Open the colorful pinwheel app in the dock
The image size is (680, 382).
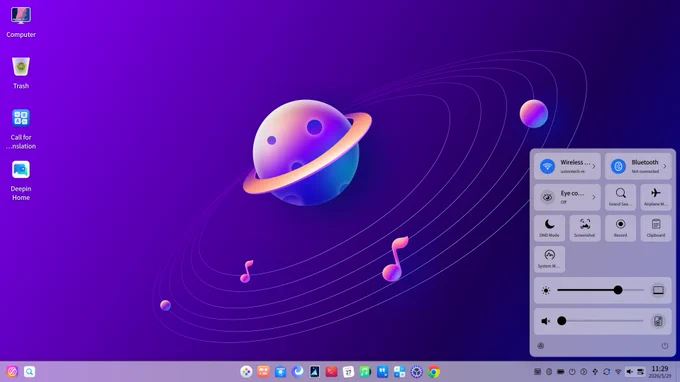pos(246,372)
